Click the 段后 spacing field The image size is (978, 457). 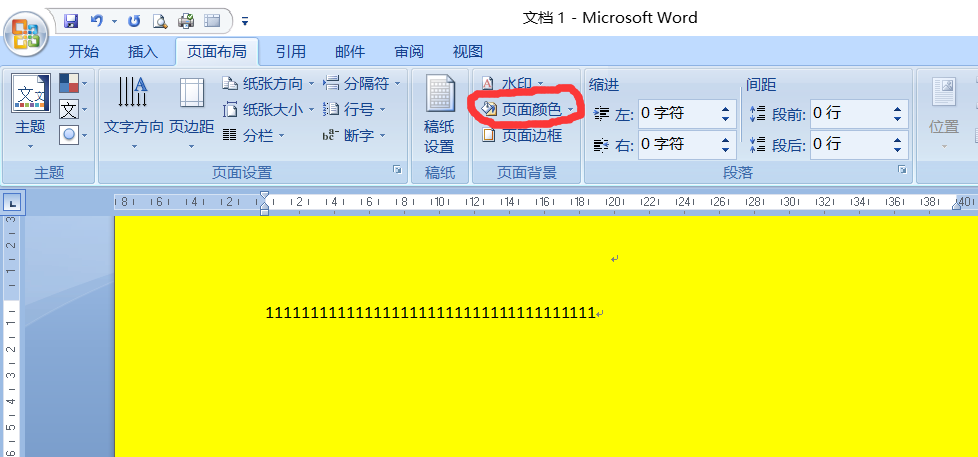coord(850,145)
